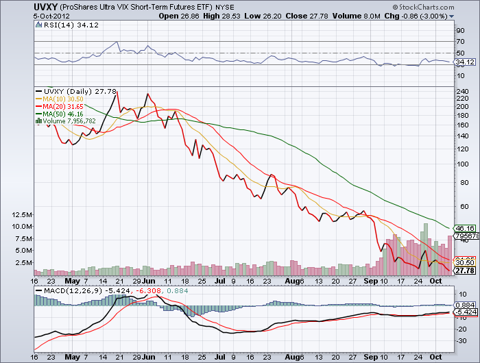480x363 pixels.
Task: Click the NYSE exchange label
Action: click(225, 7)
